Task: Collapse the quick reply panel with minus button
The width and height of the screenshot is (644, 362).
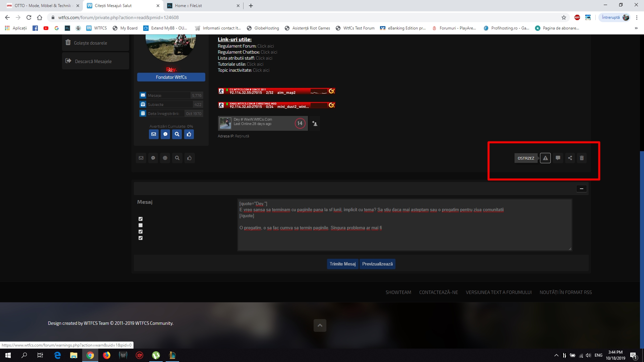Action: pos(582,189)
